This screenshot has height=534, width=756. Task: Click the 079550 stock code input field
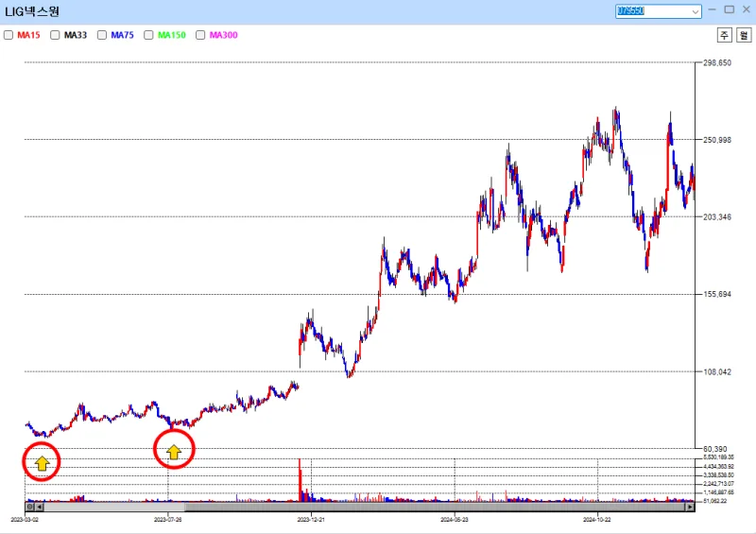click(652, 11)
